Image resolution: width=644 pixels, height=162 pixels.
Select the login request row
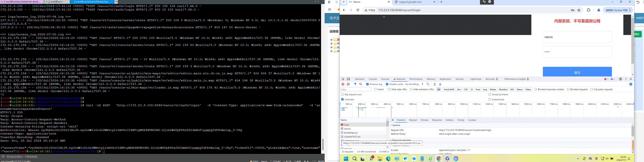pyautogui.click(x=363, y=125)
